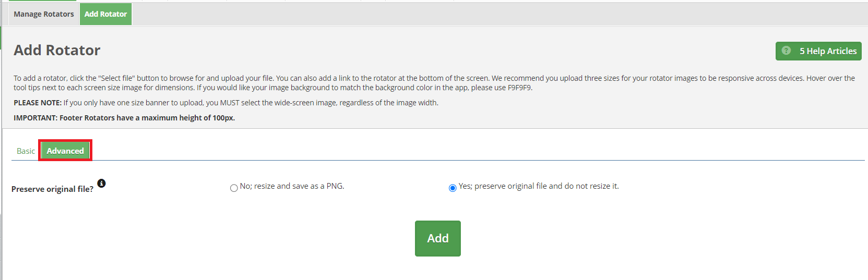Switch to the Manage Rotators tab
Image resolution: width=868 pixels, height=280 pixels.
(44, 14)
